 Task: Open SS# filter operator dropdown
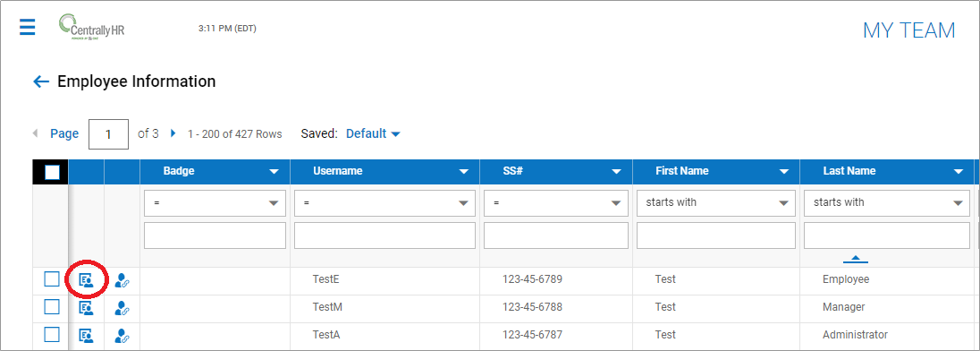tap(556, 203)
